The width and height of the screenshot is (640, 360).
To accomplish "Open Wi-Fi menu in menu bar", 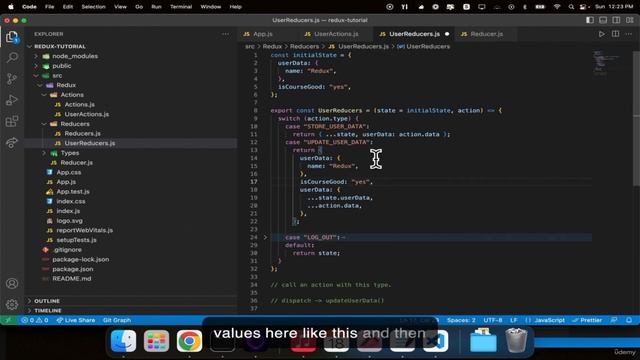I will (x=557, y=7).
